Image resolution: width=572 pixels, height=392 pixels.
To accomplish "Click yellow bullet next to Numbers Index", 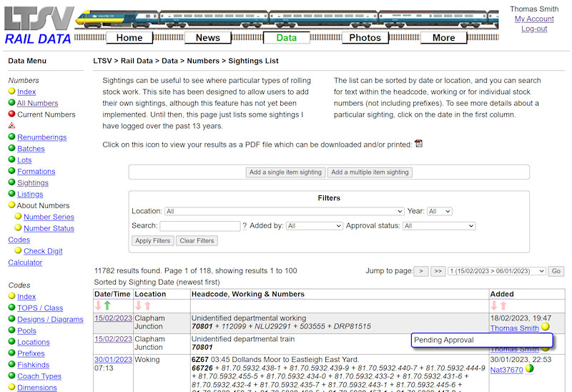I will click(11, 91).
